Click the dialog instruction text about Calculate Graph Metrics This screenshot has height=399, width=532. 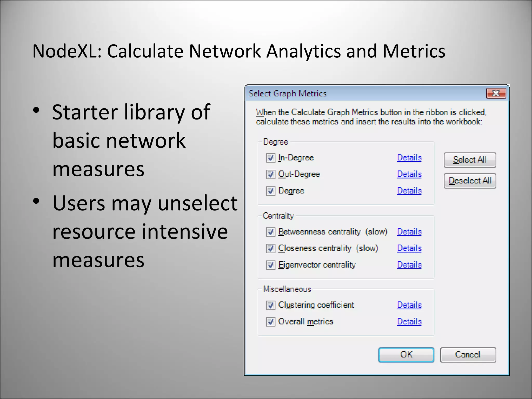pos(371,117)
